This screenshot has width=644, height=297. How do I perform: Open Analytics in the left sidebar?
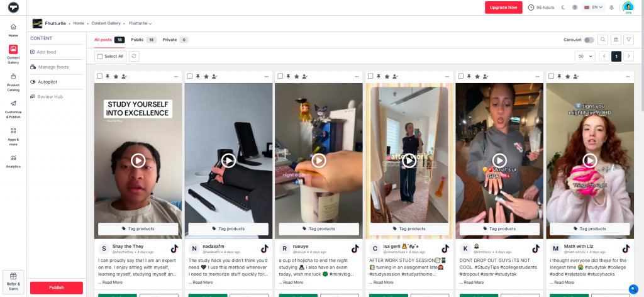tap(13, 160)
